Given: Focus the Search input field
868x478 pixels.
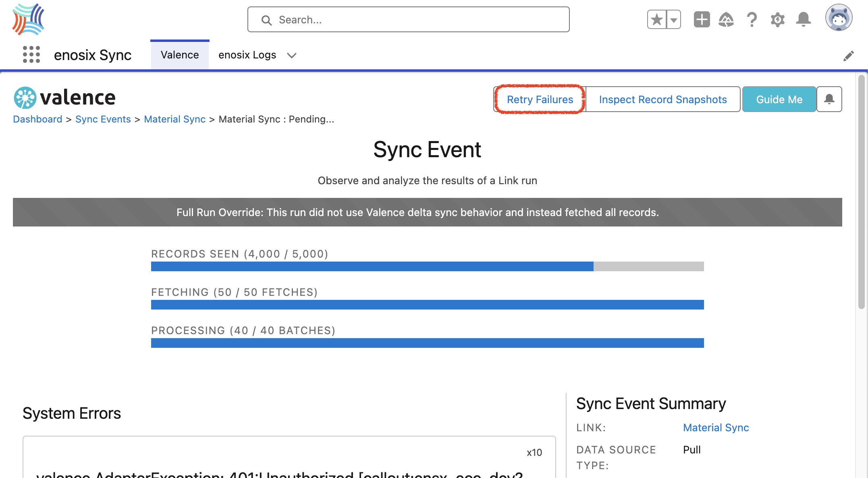Looking at the screenshot, I should [x=408, y=19].
